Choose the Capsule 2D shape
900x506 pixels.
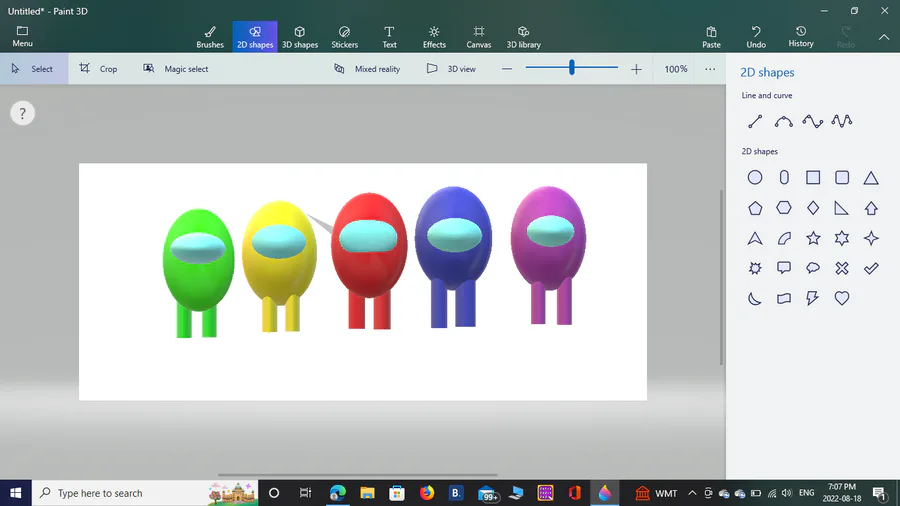pos(784,177)
